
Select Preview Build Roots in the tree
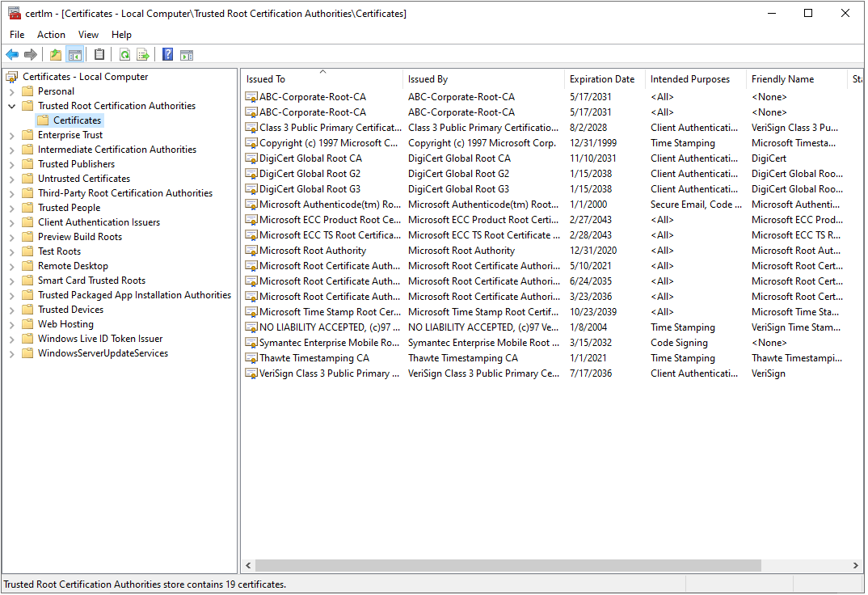(x=80, y=237)
